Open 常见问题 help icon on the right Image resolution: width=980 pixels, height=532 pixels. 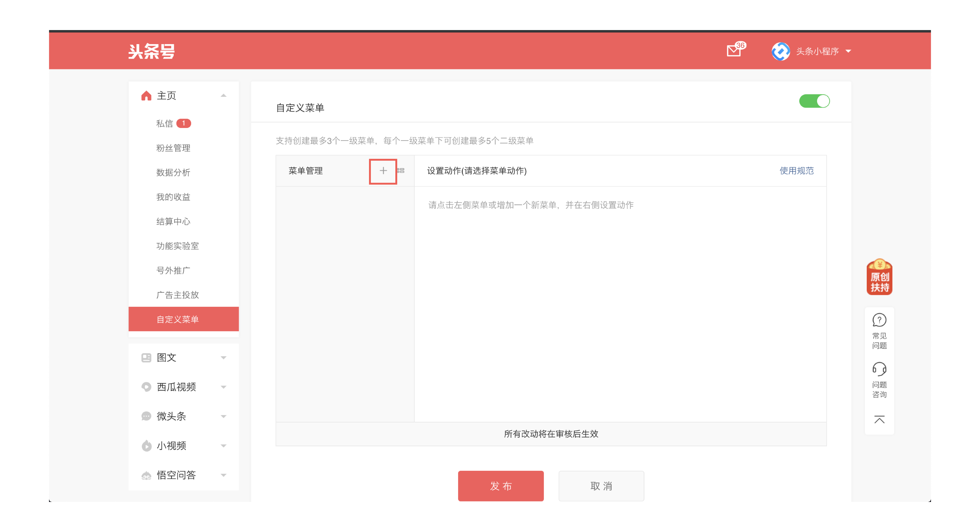pyautogui.click(x=879, y=320)
